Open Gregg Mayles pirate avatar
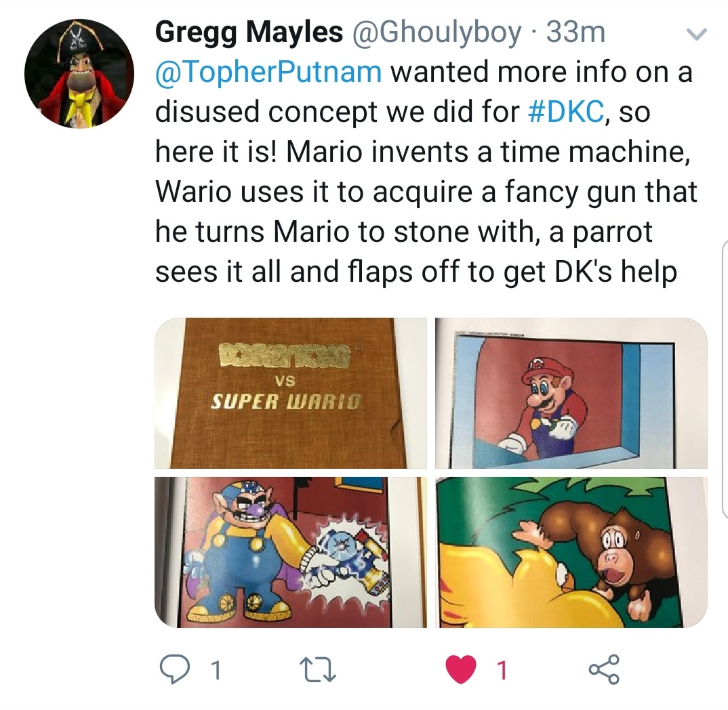Image resolution: width=728 pixels, height=710 pixels. tap(79, 73)
